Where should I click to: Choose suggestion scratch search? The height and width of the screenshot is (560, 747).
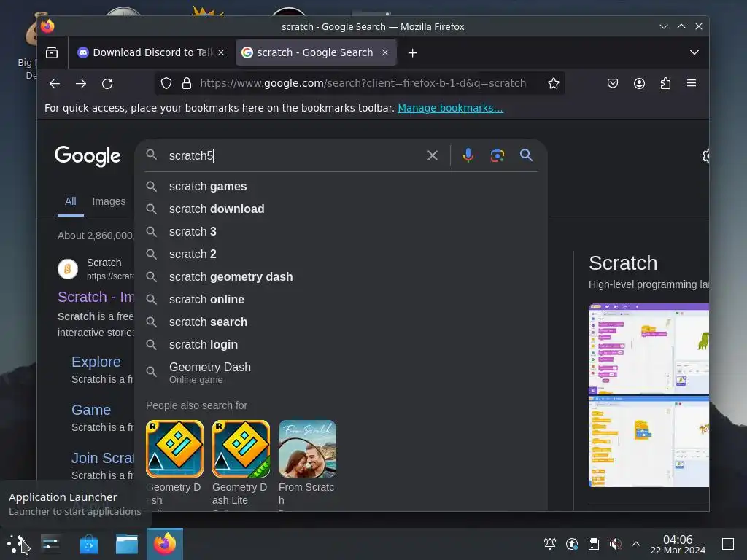coord(341,322)
